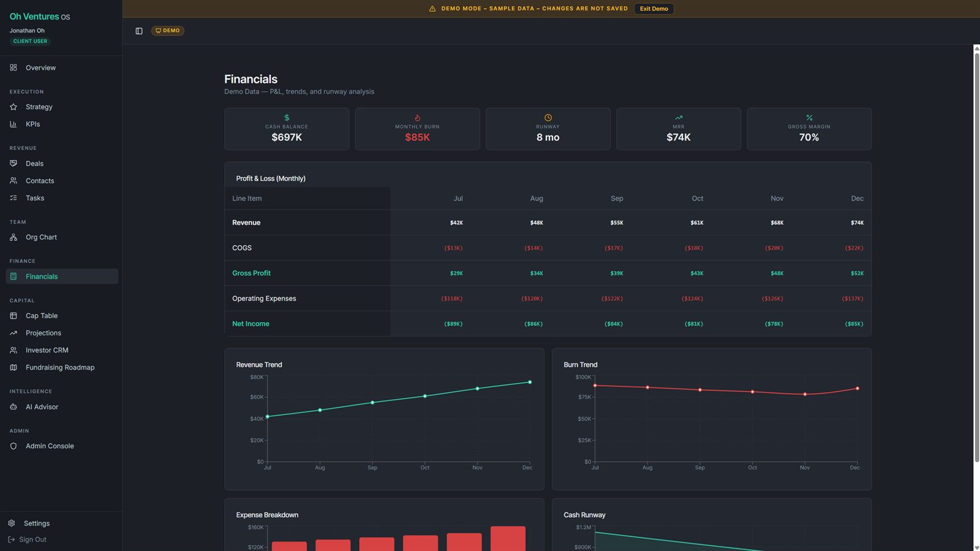Click the DEMO badge in header
The image size is (980, 551).
tap(168, 31)
